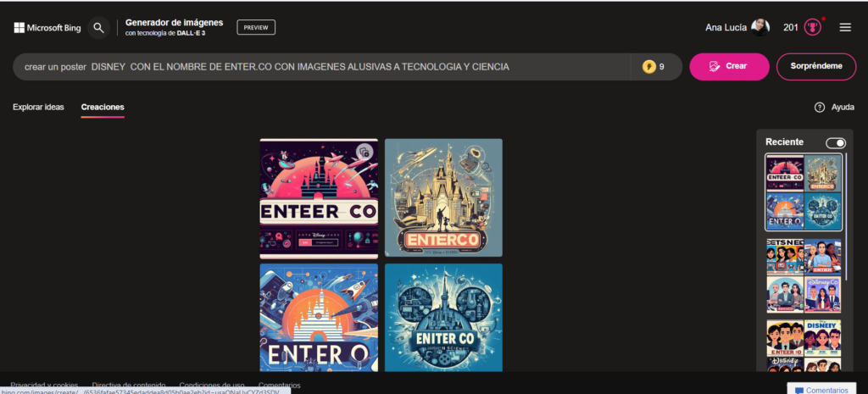Select recent set with DISNEY poster
The height and width of the screenshot is (394, 868).
point(804,346)
